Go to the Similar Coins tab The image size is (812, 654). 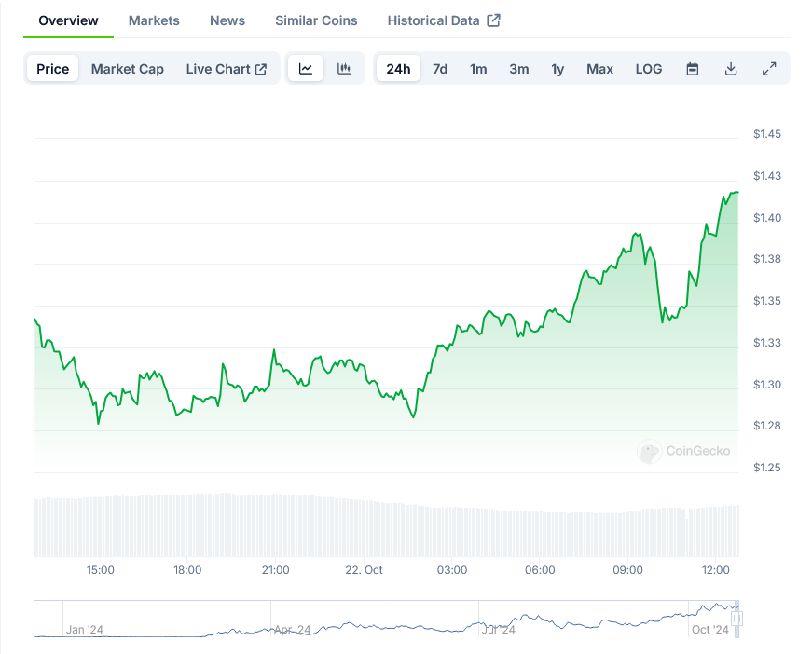click(x=316, y=20)
